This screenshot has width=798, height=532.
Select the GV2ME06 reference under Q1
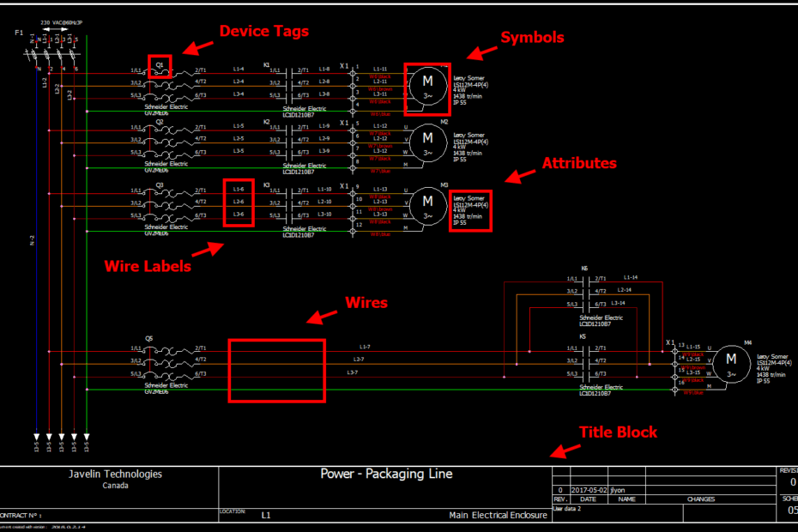[x=156, y=113]
